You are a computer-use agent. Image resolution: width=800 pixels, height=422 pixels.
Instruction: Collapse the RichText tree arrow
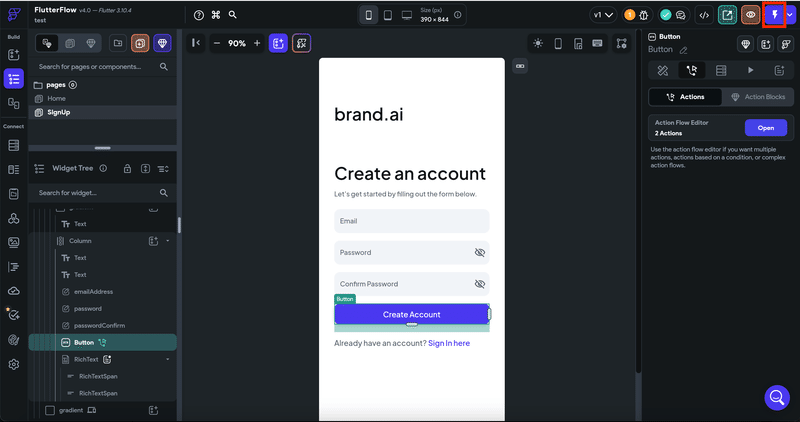(x=168, y=360)
